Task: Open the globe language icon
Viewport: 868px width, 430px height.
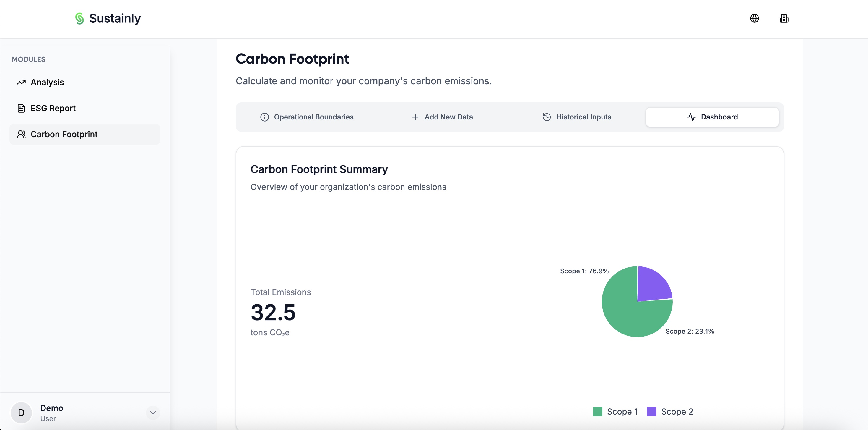Action: pyautogui.click(x=754, y=19)
